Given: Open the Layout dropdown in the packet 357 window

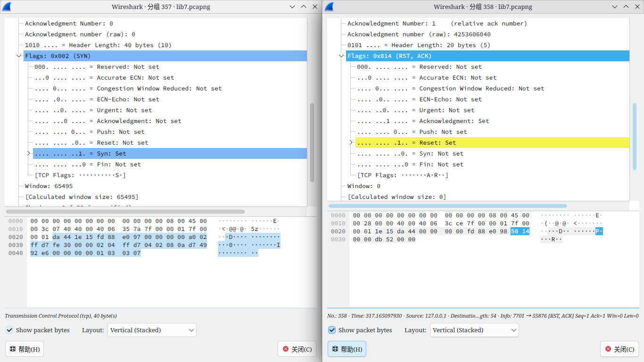Looking at the screenshot, I should pyautogui.click(x=152, y=330).
